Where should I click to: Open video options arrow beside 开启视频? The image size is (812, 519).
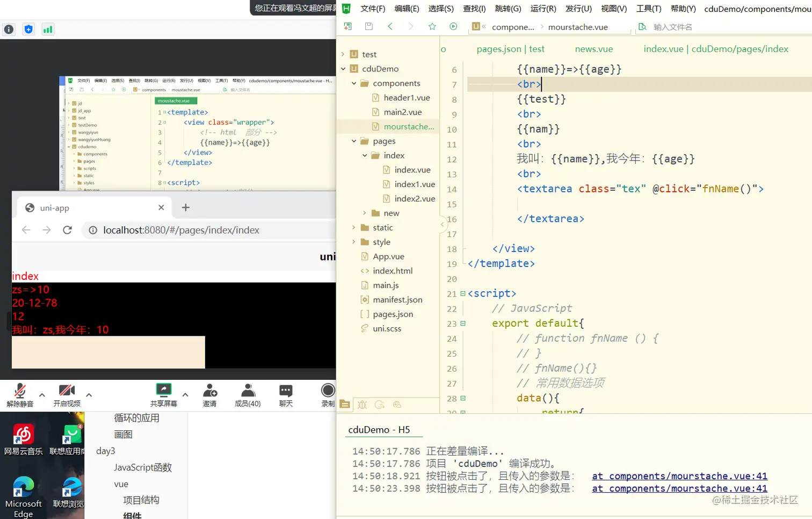click(x=89, y=395)
